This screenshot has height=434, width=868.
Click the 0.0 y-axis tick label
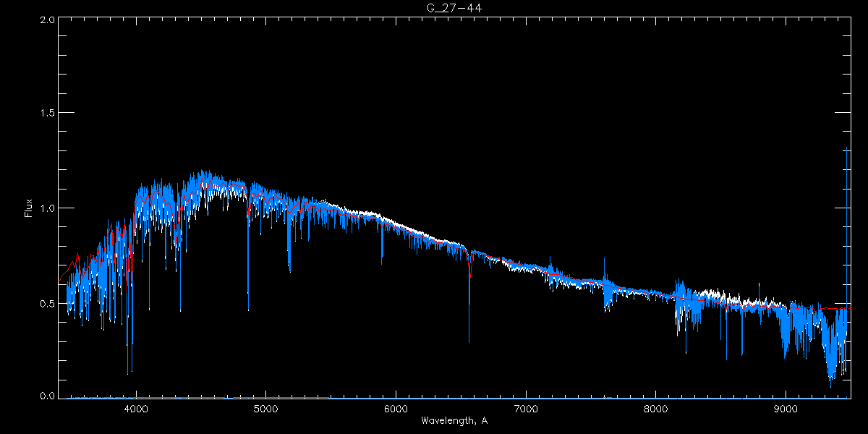pos(47,396)
